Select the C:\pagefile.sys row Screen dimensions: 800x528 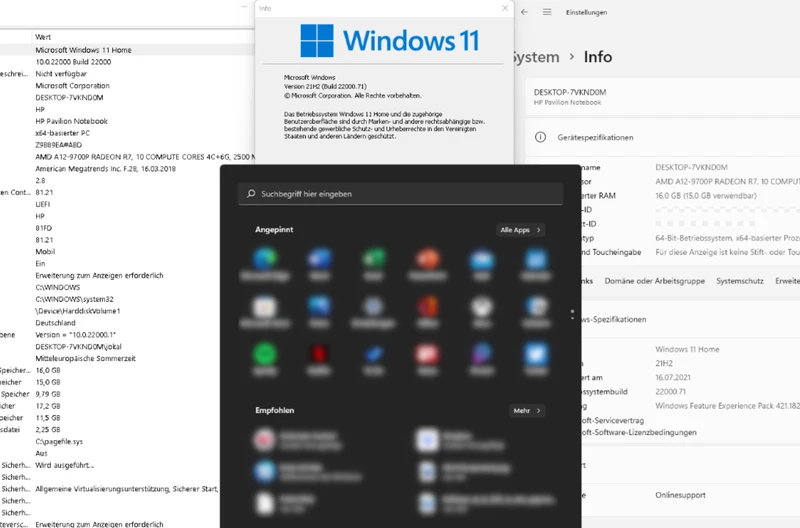click(59, 442)
